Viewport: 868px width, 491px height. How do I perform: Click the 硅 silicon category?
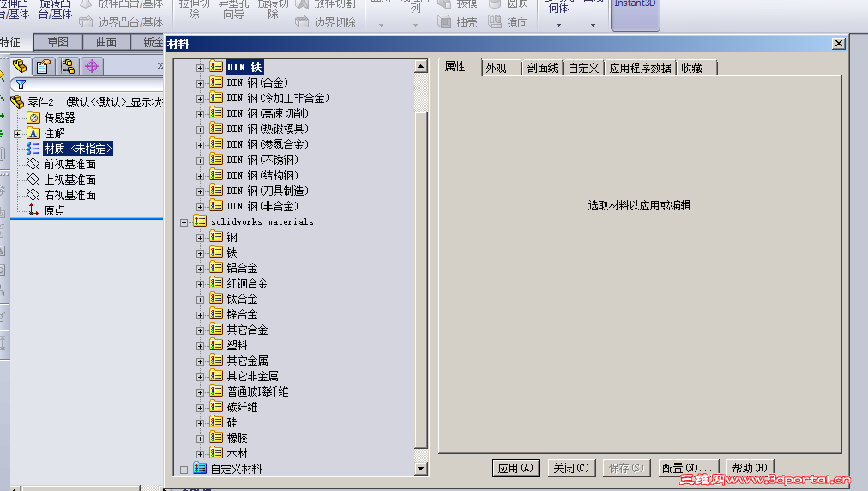tap(232, 422)
